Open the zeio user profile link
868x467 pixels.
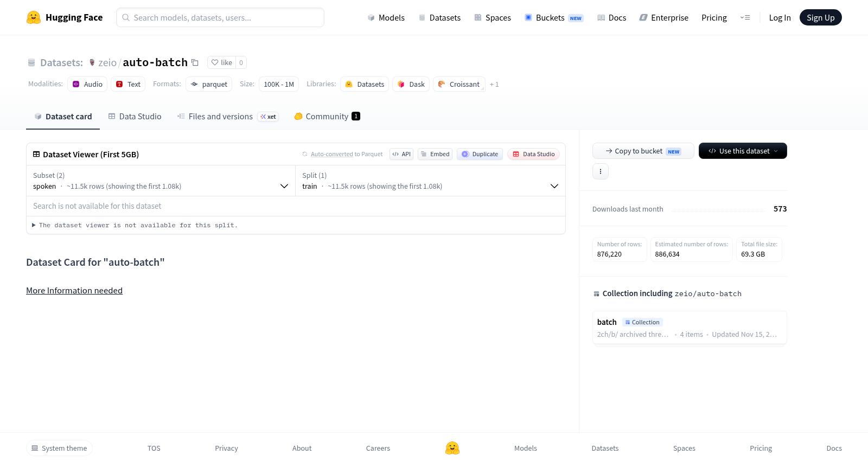(107, 63)
